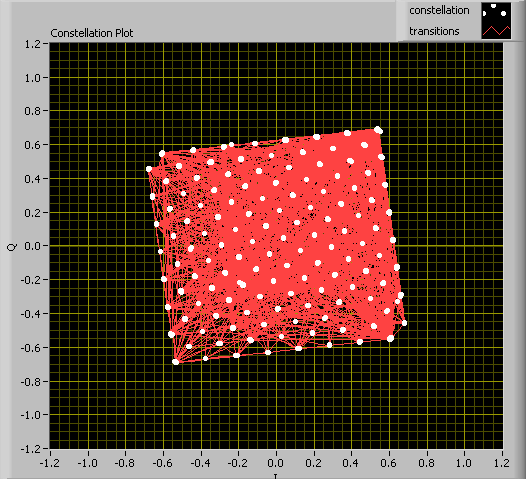Viewport: 526px width, 479px height.
Task: Click the -0.8 tick label on Q axis
Action: pos(30,381)
